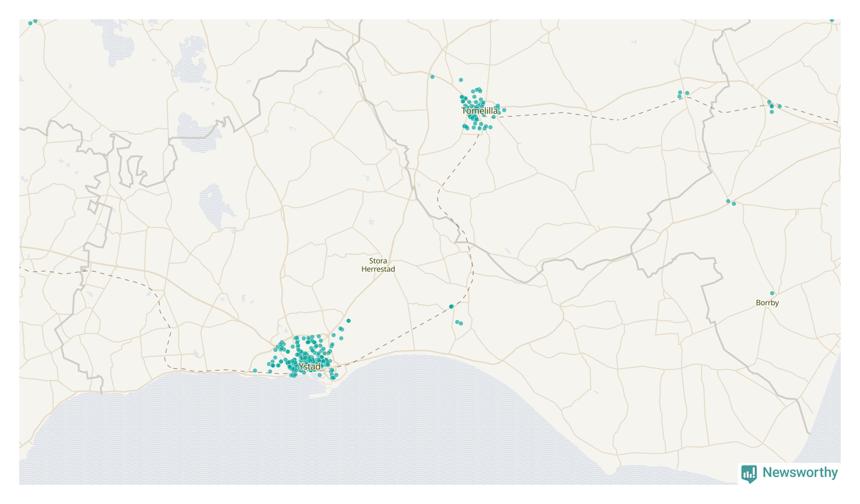Click the single dot just north of Tomelilla cluster
This screenshot has width=860, height=504.
point(461,80)
